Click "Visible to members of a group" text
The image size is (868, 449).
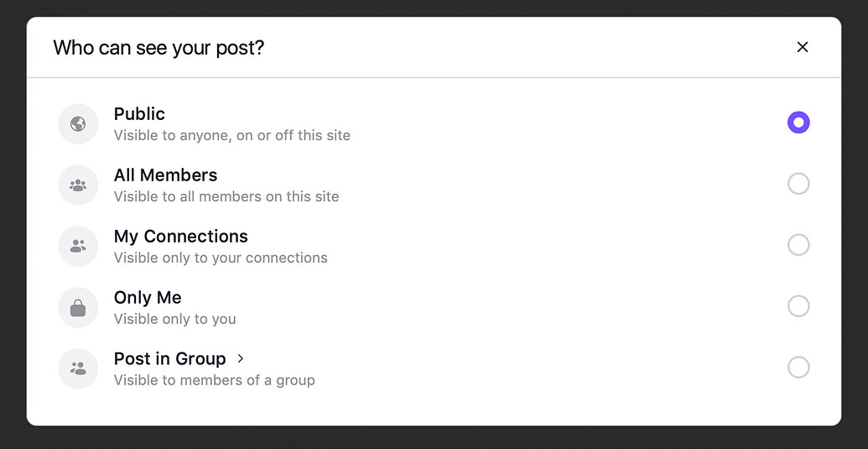[214, 380]
